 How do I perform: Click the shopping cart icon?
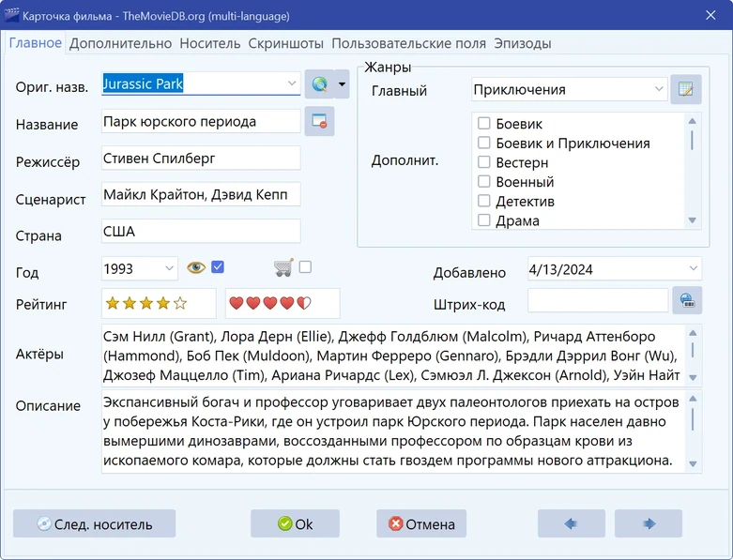coord(283,267)
